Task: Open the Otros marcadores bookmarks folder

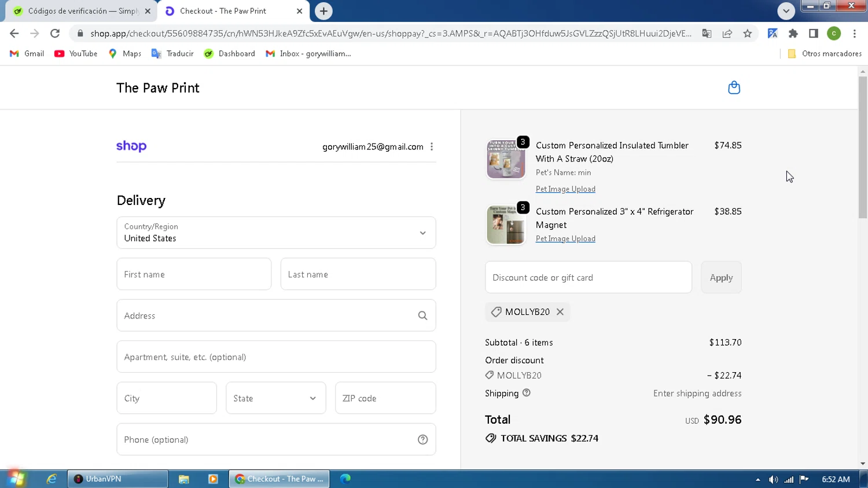Action: pos(825,53)
